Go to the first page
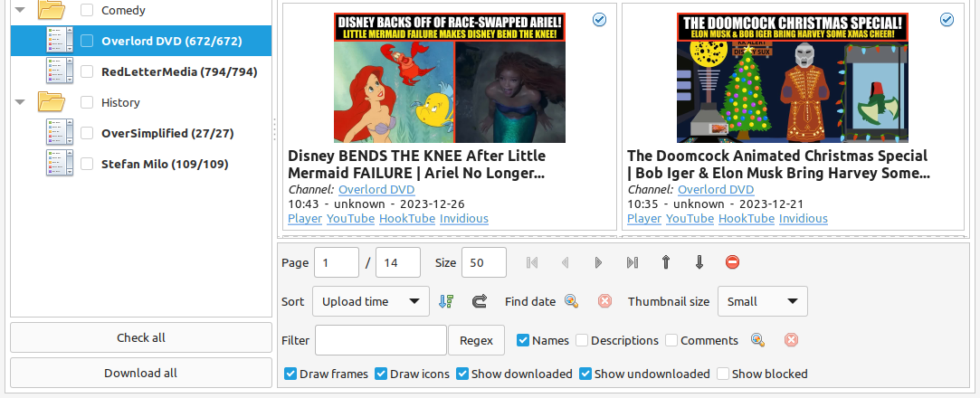This screenshot has height=398, width=980. [532, 262]
